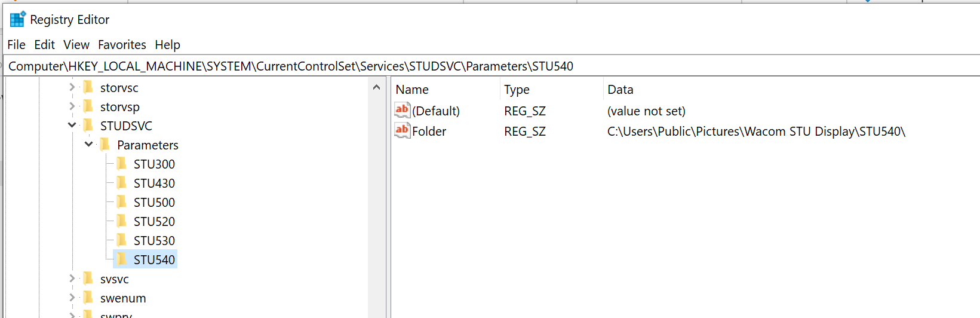The height and width of the screenshot is (318, 980).
Task: Select the STU430 key label
Action: (154, 184)
